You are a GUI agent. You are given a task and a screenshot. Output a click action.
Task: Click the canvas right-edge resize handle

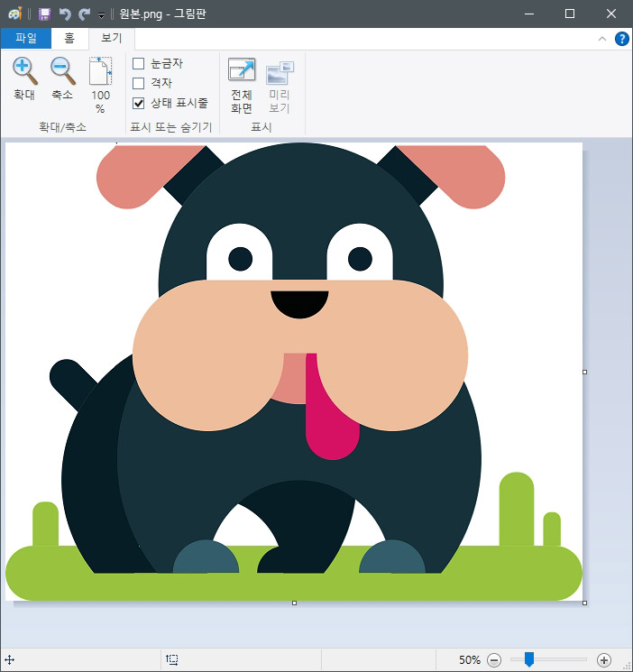[x=584, y=372]
